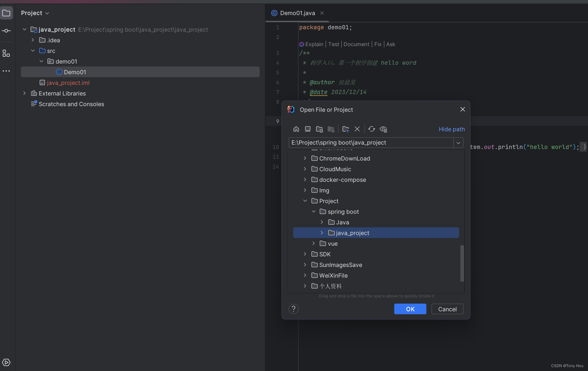Expand the .idea folder node
588x371 pixels.
click(33, 40)
